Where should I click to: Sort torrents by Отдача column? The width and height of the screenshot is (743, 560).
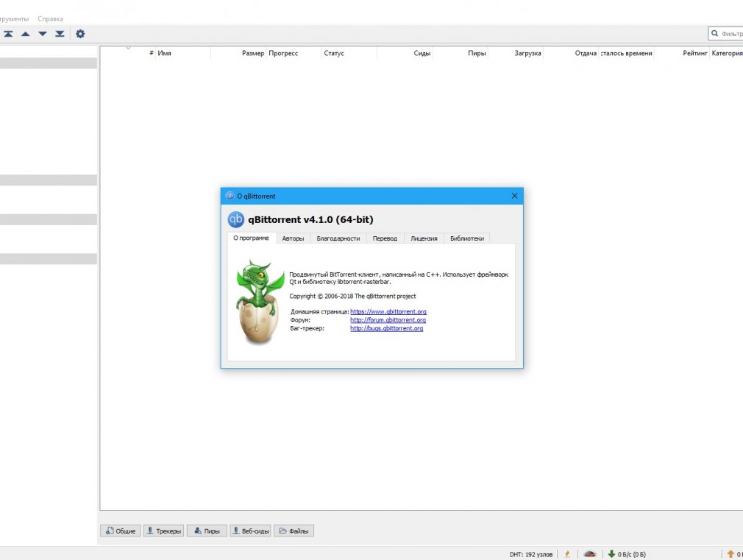(x=571, y=53)
